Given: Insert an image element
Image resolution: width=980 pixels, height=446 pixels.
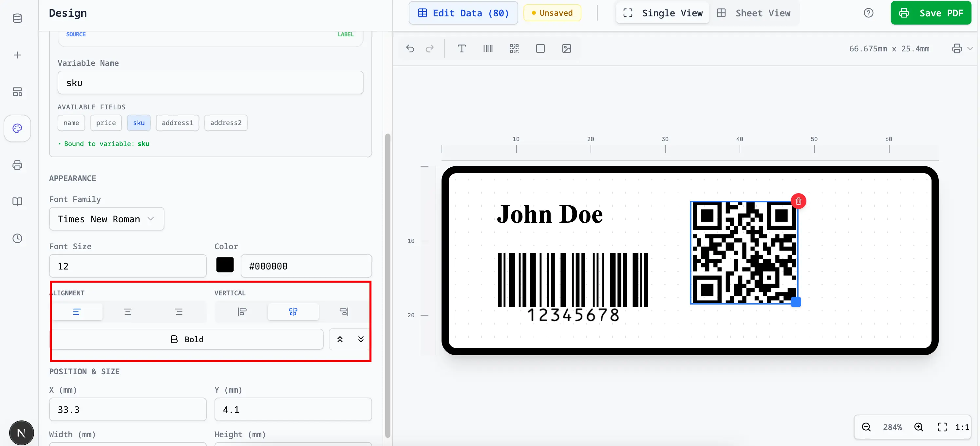Looking at the screenshot, I should (566, 49).
